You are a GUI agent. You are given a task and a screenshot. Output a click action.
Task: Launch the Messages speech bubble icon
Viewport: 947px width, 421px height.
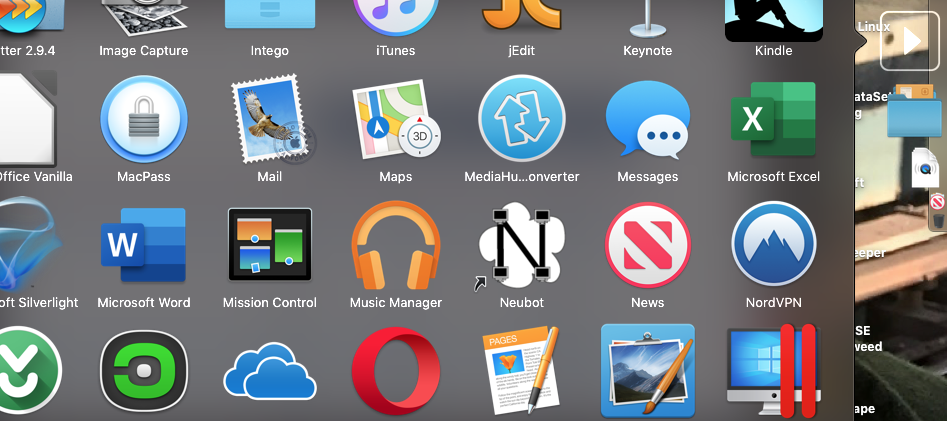point(647,119)
